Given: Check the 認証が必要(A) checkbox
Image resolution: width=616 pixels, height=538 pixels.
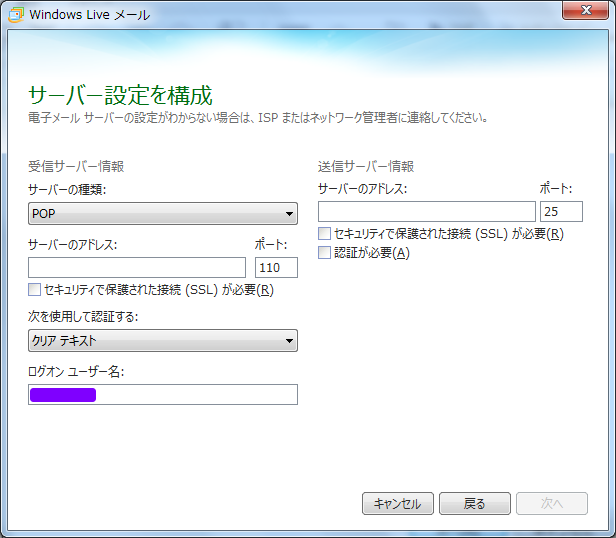Looking at the screenshot, I should click(x=324, y=253).
